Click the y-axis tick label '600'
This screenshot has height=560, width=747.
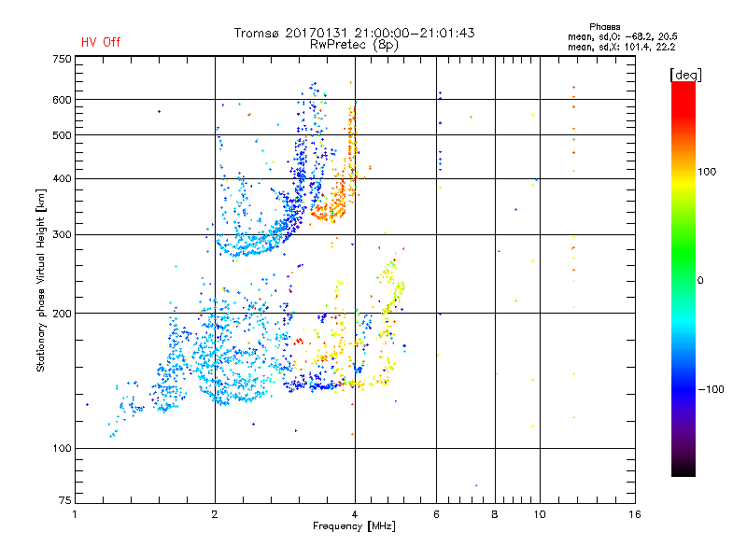point(62,100)
